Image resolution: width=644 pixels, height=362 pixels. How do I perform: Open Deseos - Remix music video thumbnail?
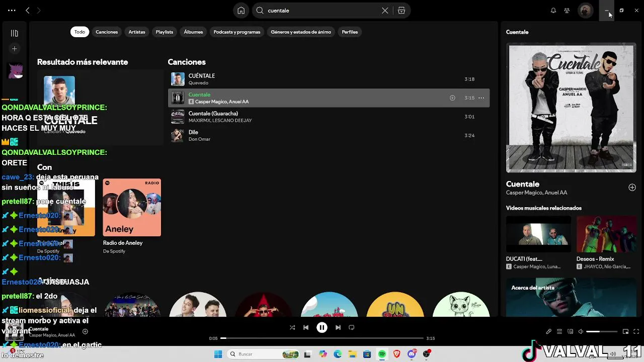606,234
